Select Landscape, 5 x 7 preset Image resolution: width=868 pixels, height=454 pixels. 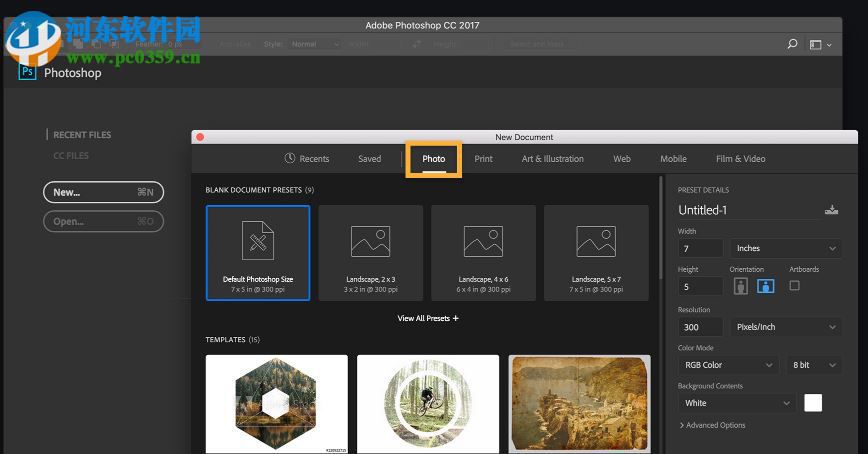[596, 253]
